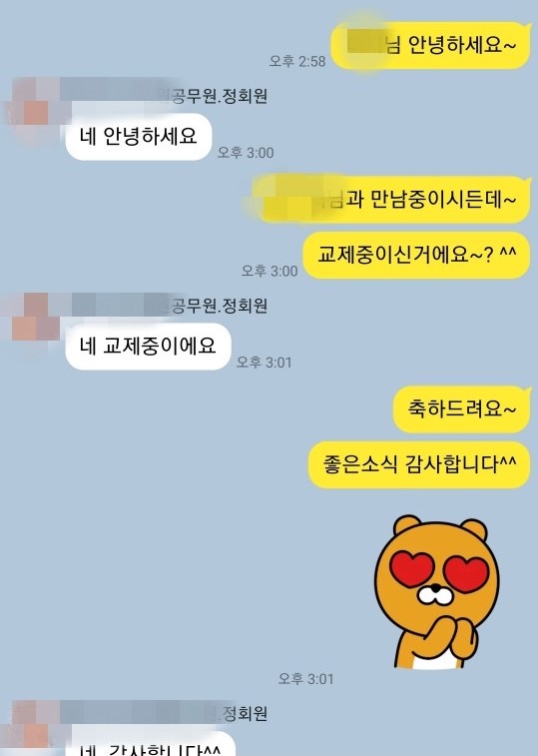Viewport: 538px width, 756px height.
Task: Click '오후 3:00' timestamp near '교제중이신거에요'
Action: (x=269, y=271)
